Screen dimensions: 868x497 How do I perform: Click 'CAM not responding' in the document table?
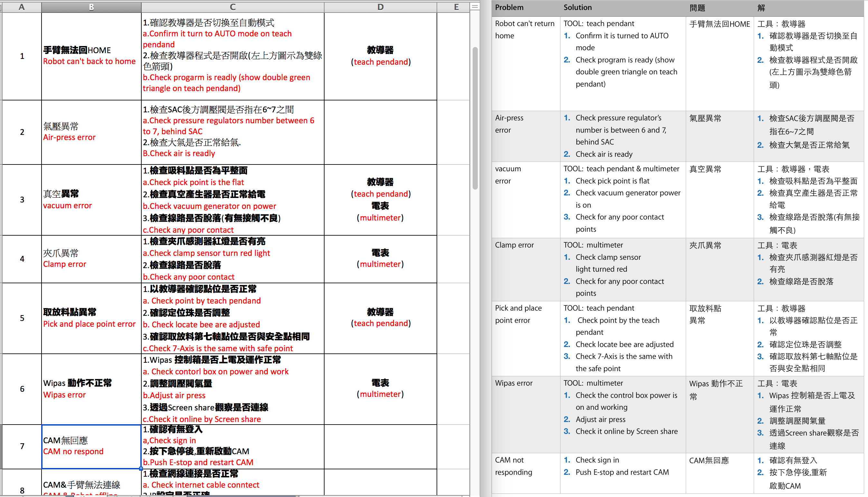click(513, 466)
